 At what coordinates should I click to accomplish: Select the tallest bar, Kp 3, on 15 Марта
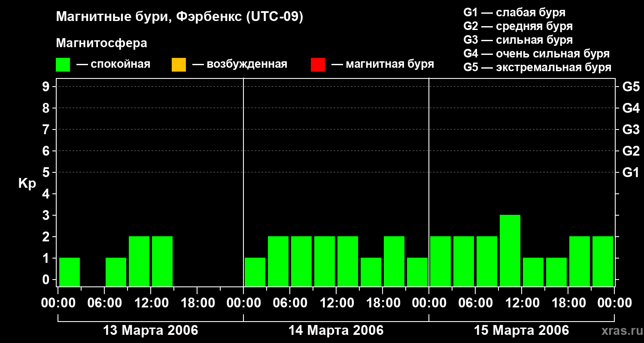(x=510, y=250)
